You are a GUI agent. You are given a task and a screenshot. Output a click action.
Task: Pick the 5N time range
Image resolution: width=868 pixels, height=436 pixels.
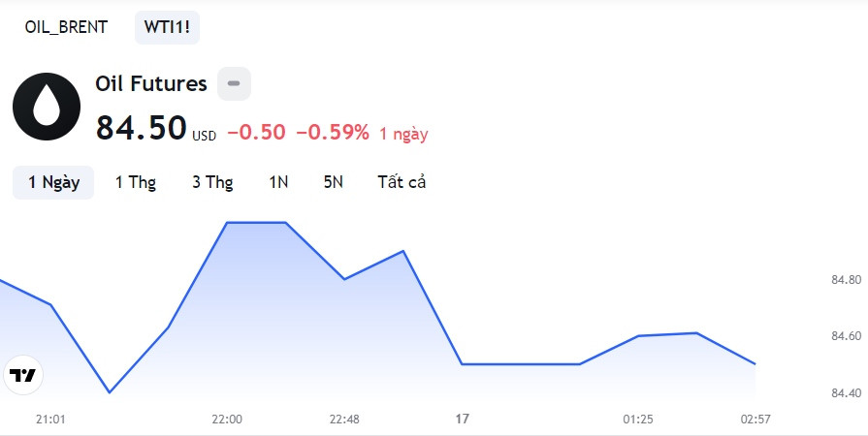[334, 182]
